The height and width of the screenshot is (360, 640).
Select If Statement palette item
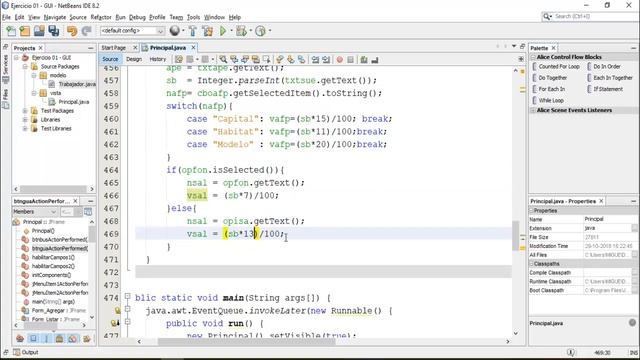605,89
